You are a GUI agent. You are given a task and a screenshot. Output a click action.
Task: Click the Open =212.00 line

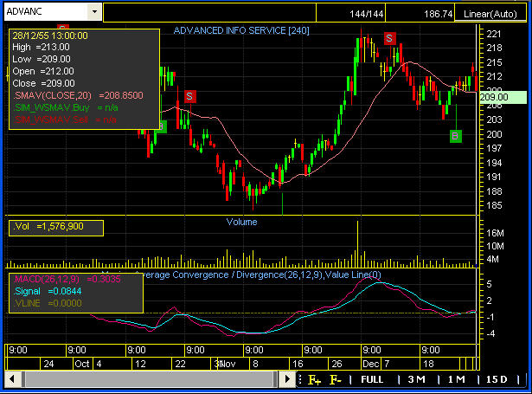point(43,71)
